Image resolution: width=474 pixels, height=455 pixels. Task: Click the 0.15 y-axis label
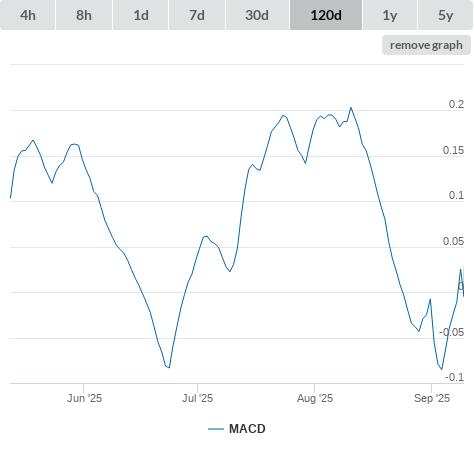pyautogui.click(x=453, y=150)
